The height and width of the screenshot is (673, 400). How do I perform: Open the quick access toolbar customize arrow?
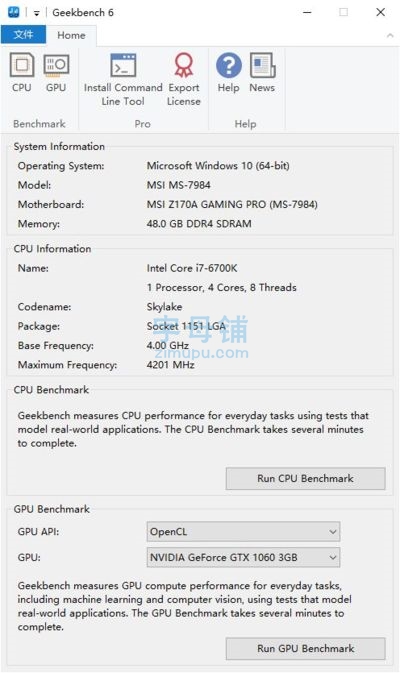click(x=36, y=13)
